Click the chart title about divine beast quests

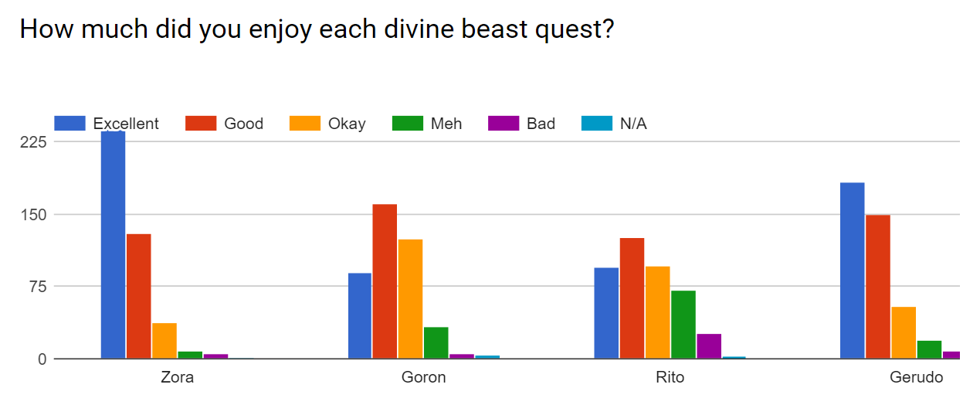317,29
